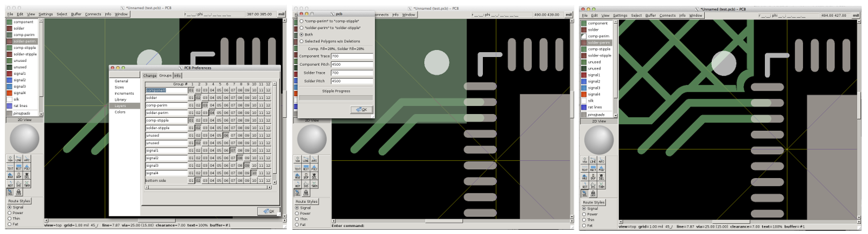Select "solder-perim" to "solder-stipple" option

point(330,28)
